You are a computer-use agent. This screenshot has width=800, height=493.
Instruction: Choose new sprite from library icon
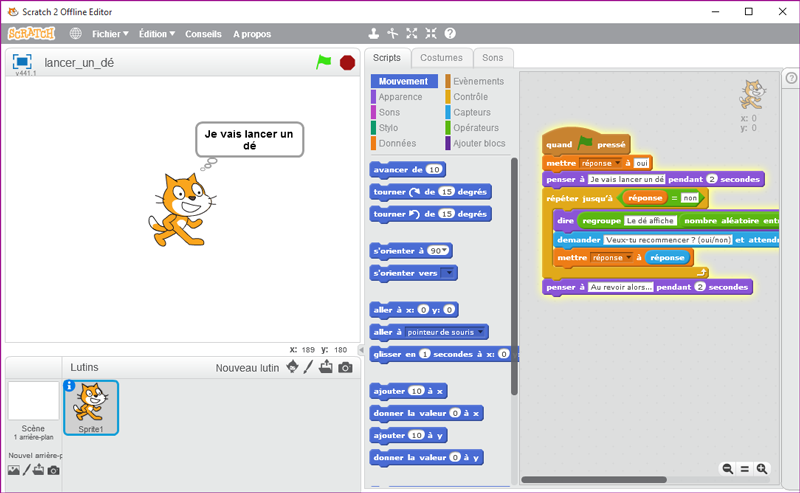[x=292, y=367]
